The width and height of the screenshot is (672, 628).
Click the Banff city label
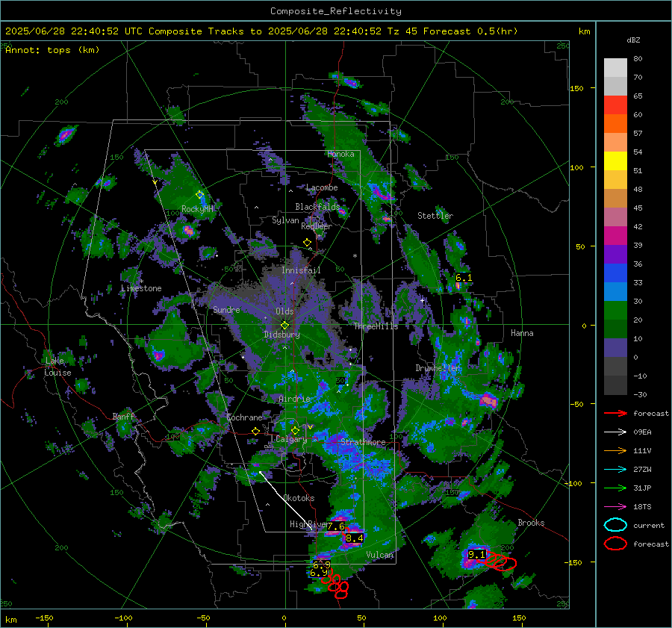point(123,417)
